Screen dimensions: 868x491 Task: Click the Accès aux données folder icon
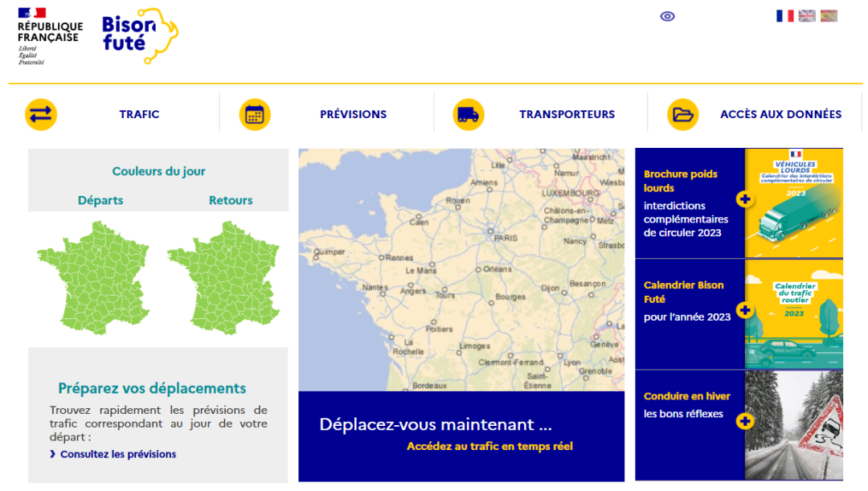682,115
